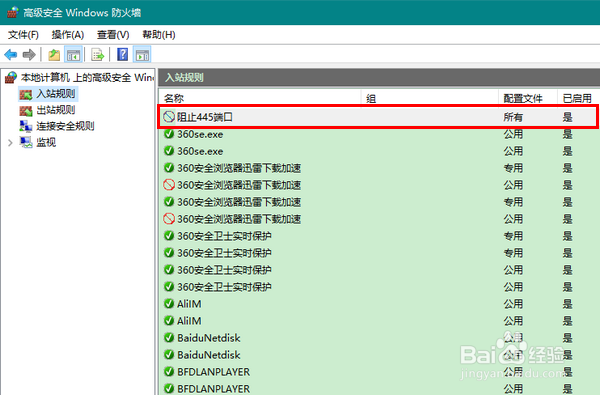Viewport: 600px width, 395px height.
Task: Select the 阻止445端口 rule name
Action: pyautogui.click(x=205, y=117)
